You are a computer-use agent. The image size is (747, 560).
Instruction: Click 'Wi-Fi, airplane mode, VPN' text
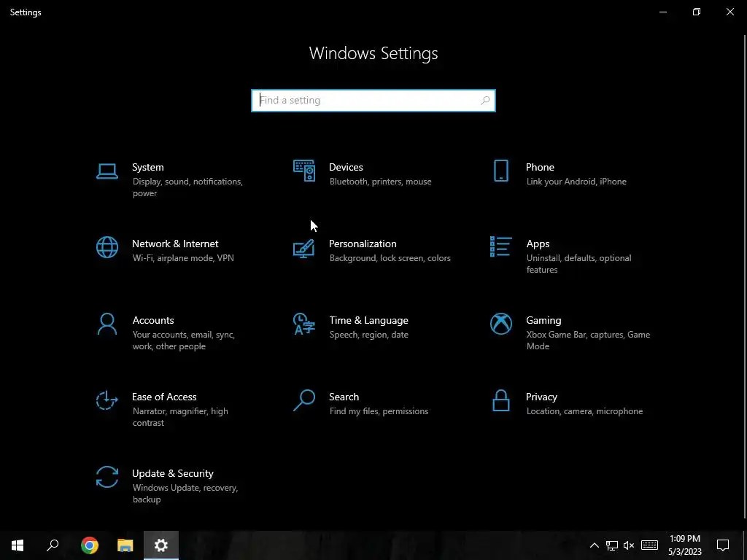pos(183,258)
